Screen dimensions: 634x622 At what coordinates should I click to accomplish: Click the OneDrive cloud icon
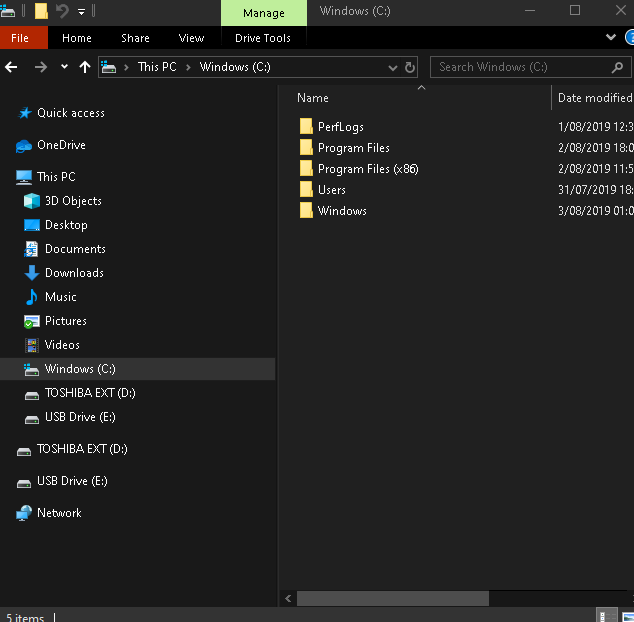(24, 146)
